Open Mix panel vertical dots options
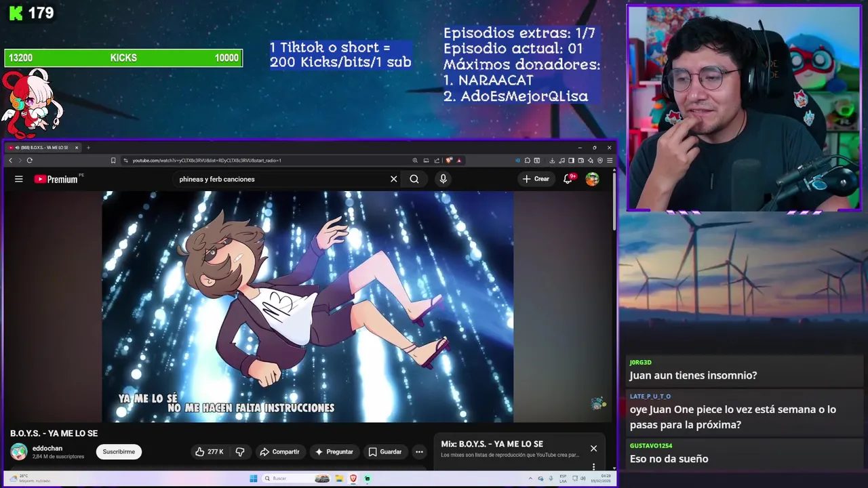 593,466
